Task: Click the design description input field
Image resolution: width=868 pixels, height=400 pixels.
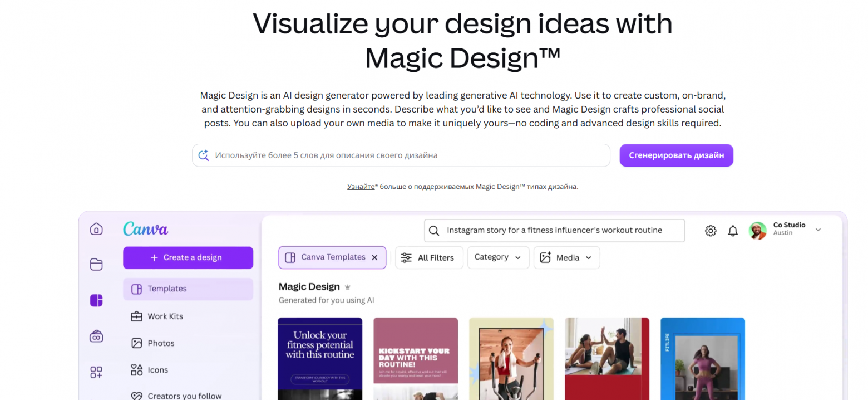Action: [x=401, y=155]
